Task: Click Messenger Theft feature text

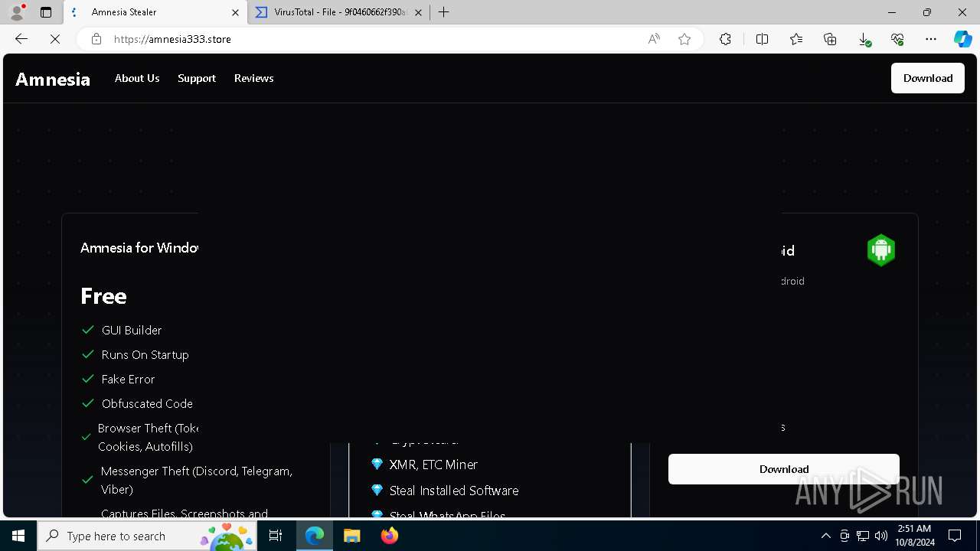Action: pos(197,480)
